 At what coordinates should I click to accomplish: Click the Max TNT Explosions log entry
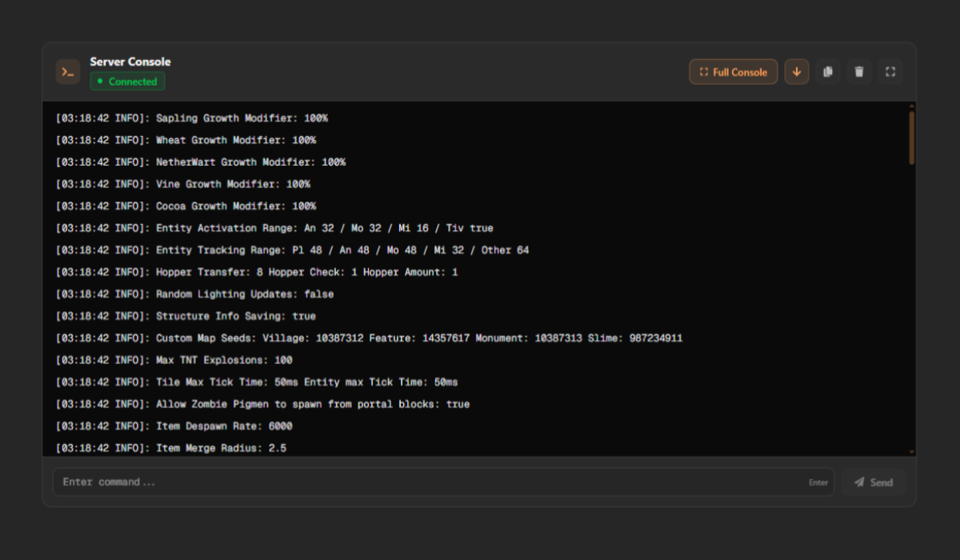(x=172, y=359)
